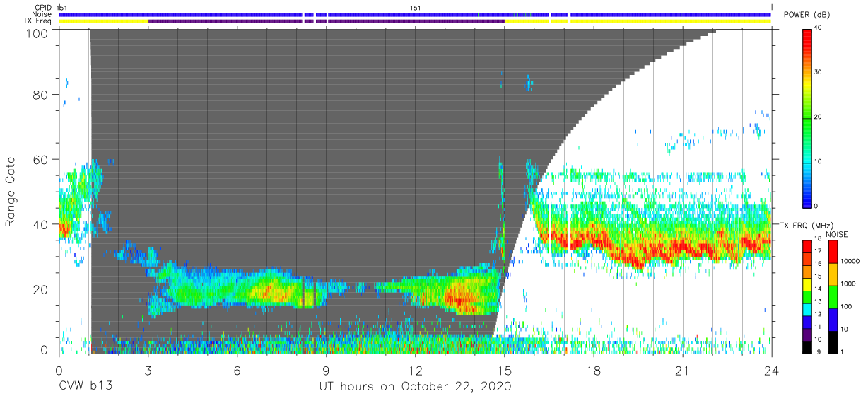Click the CPID row label

click(x=45, y=8)
